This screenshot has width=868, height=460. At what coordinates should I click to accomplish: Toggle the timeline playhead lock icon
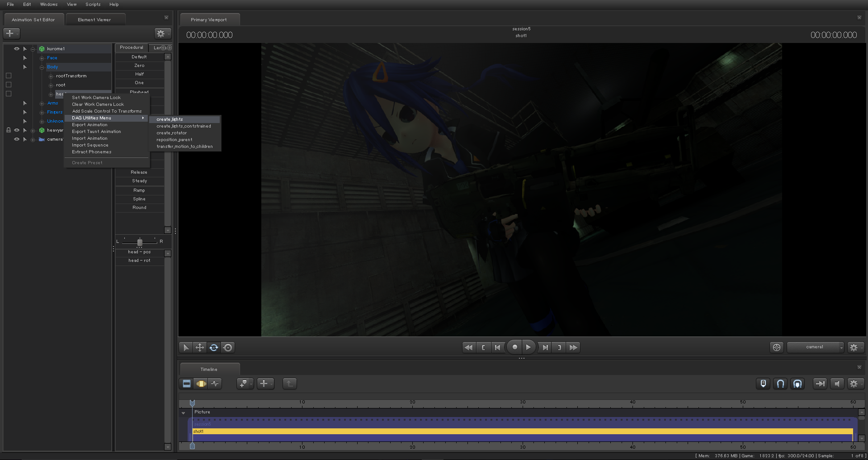(763, 384)
